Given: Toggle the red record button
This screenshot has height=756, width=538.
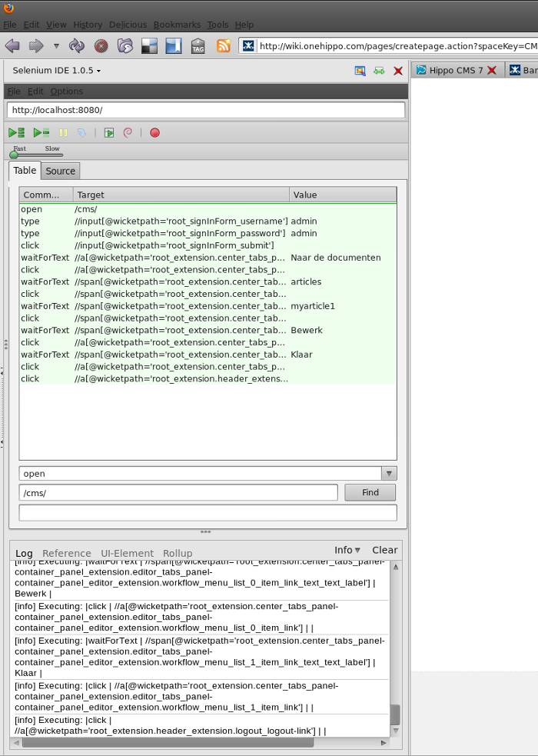Looking at the screenshot, I should (x=154, y=132).
